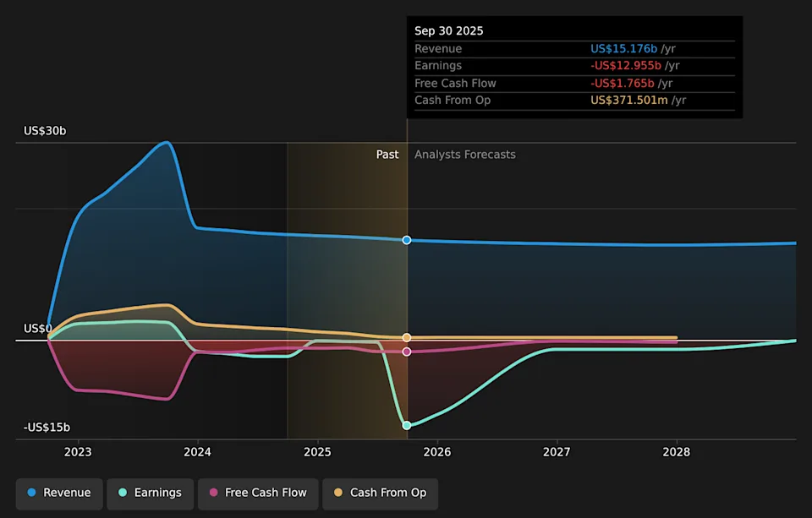
Task: Click the 2023 x-axis label
Action: pyautogui.click(x=78, y=452)
